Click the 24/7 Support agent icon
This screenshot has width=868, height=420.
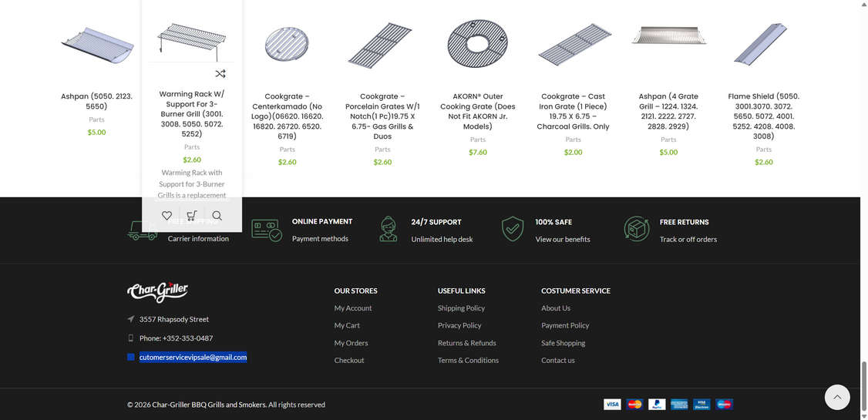(389, 230)
